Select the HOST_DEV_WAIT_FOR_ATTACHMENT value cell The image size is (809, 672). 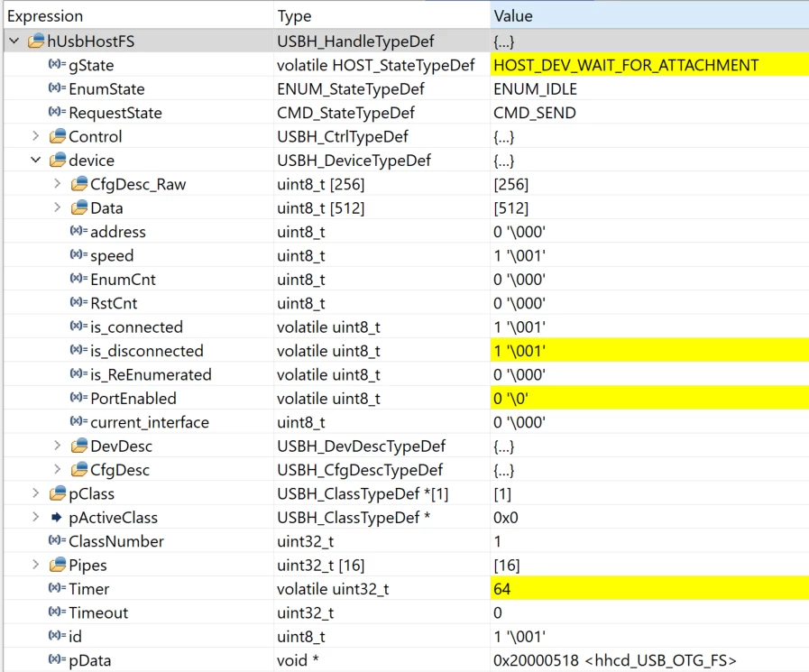click(649, 65)
